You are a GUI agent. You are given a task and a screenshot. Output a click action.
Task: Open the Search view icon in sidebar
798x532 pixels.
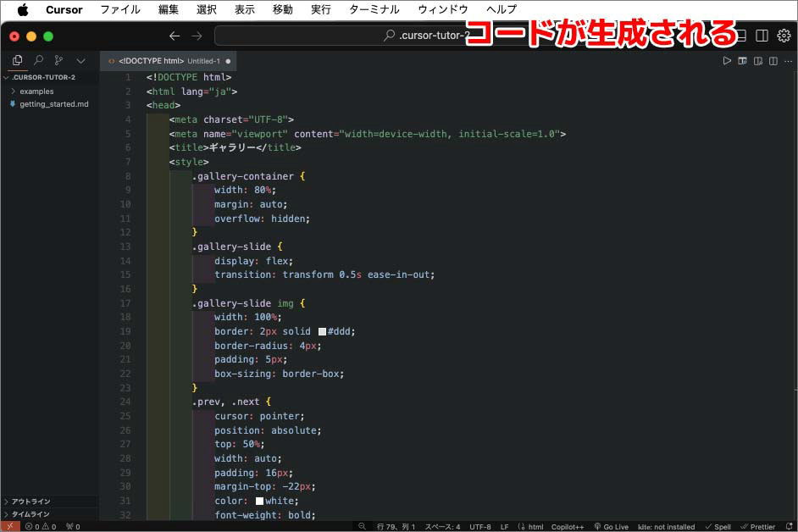[38, 60]
